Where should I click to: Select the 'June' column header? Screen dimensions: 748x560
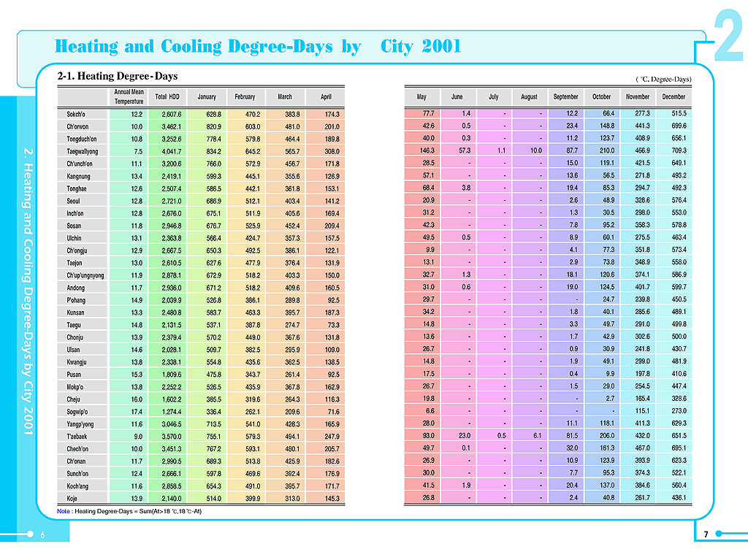457,96
